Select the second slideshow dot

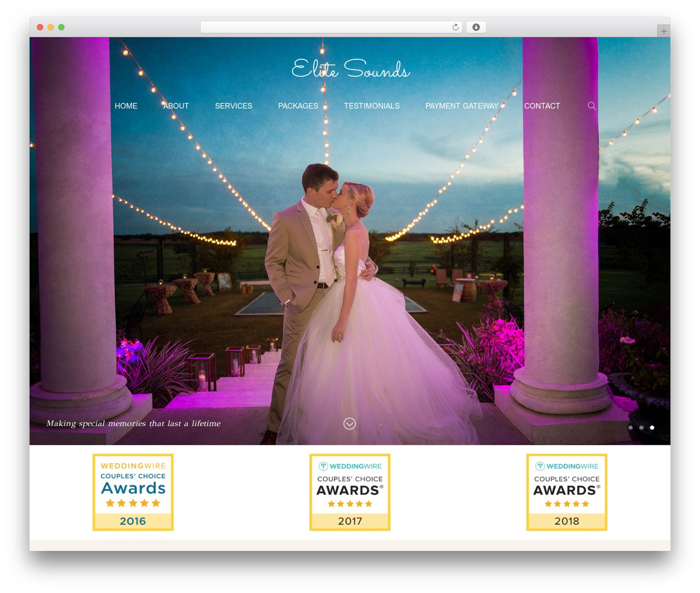tap(641, 427)
